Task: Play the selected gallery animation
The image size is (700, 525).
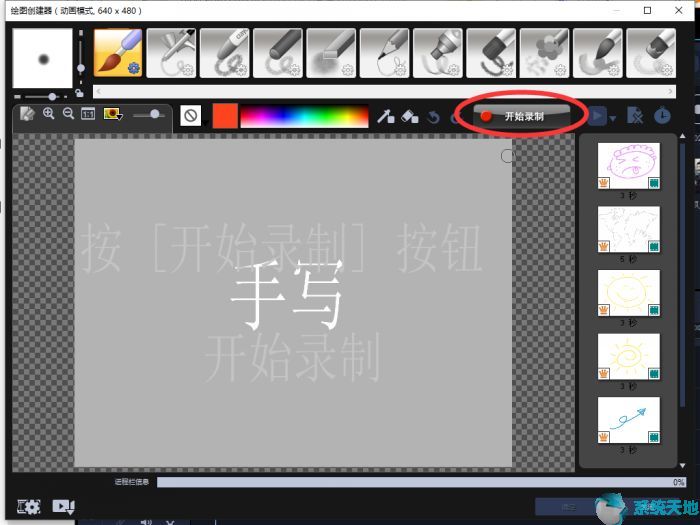Action: pyautogui.click(x=597, y=117)
